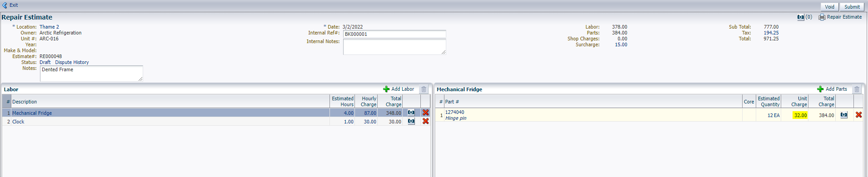Click the green Add Parts plus icon

tap(820, 89)
